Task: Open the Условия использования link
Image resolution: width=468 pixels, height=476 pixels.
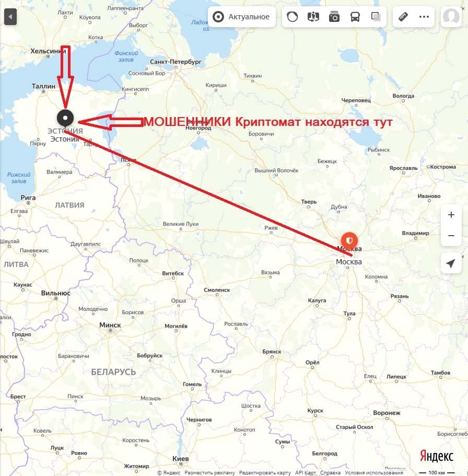Action: [374, 473]
